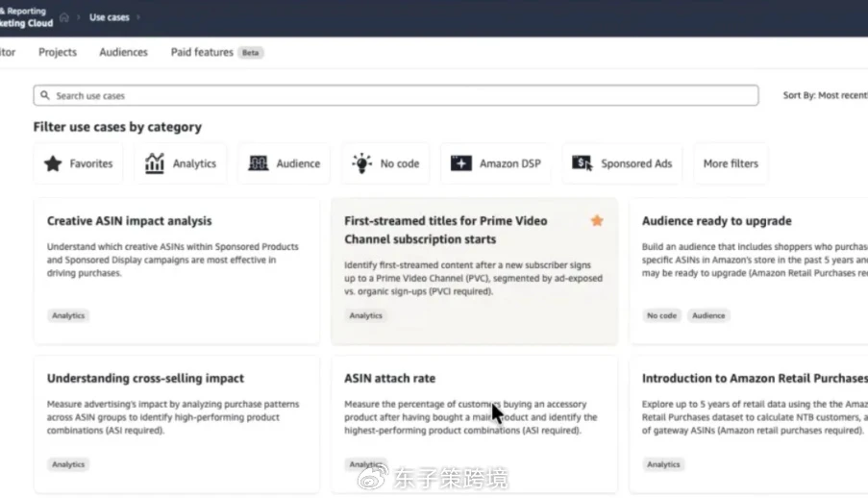This screenshot has height=498, width=868.
Task: Unfavorite the First-streamed titles card using its orange star
Action: coord(597,221)
